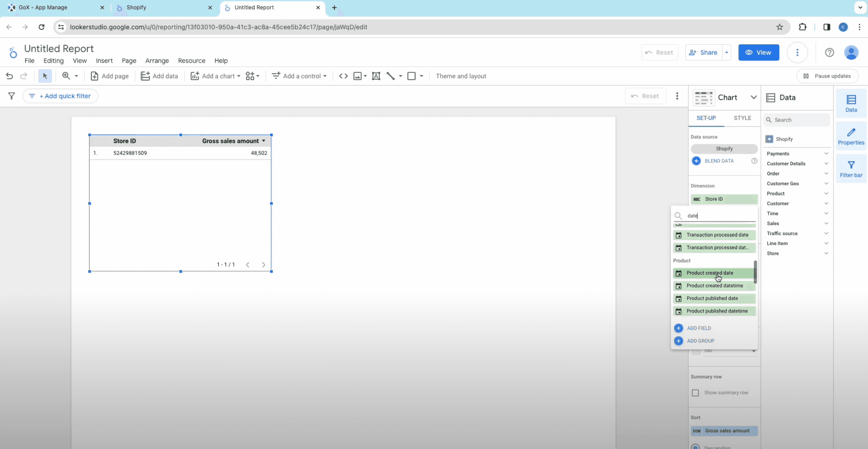Image resolution: width=868 pixels, height=449 pixels.
Task: Open the Resource menu
Action: tap(191, 61)
